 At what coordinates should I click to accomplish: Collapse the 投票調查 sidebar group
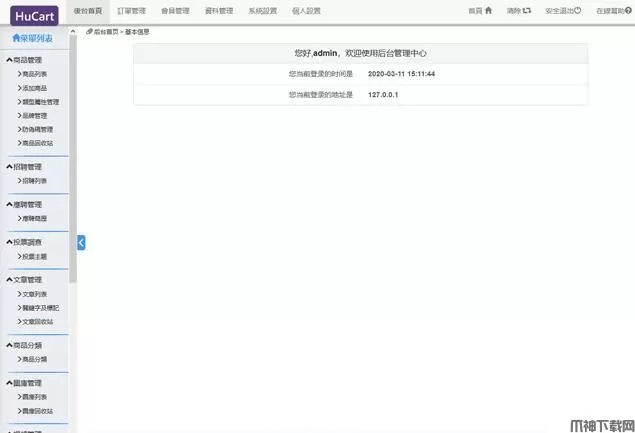24,242
